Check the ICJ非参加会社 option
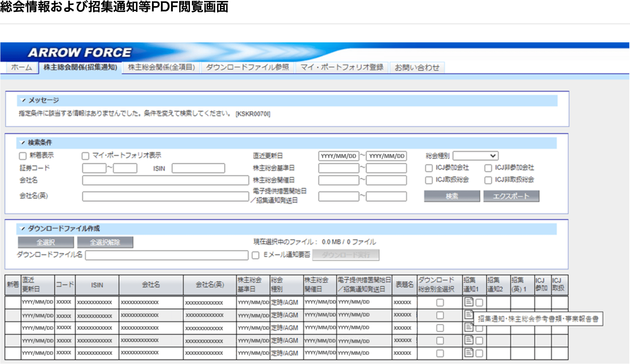The image size is (630, 364). pyautogui.click(x=488, y=168)
